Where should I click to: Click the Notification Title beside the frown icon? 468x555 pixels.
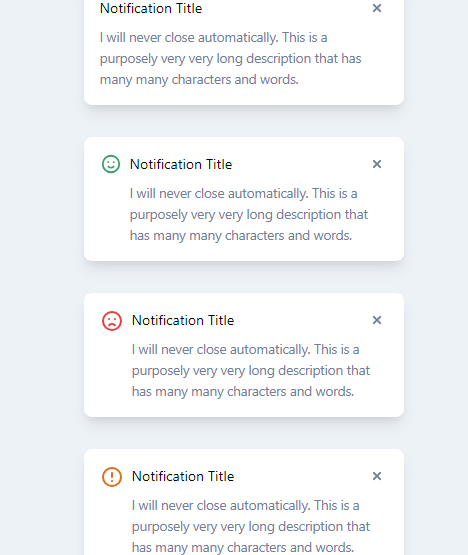(183, 321)
